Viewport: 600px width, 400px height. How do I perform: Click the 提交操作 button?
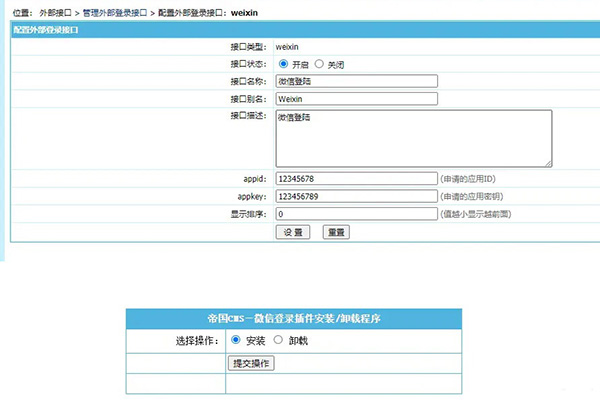251,363
